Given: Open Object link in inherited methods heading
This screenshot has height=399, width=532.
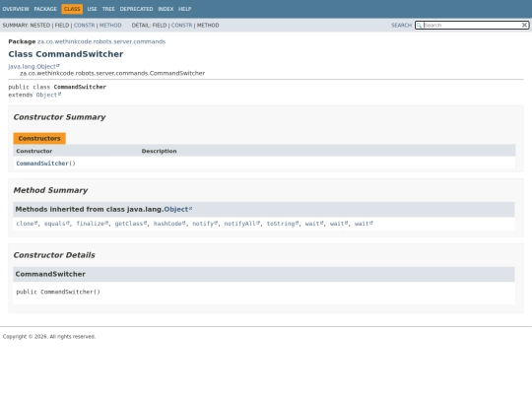Looking at the screenshot, I should [177, 209].
